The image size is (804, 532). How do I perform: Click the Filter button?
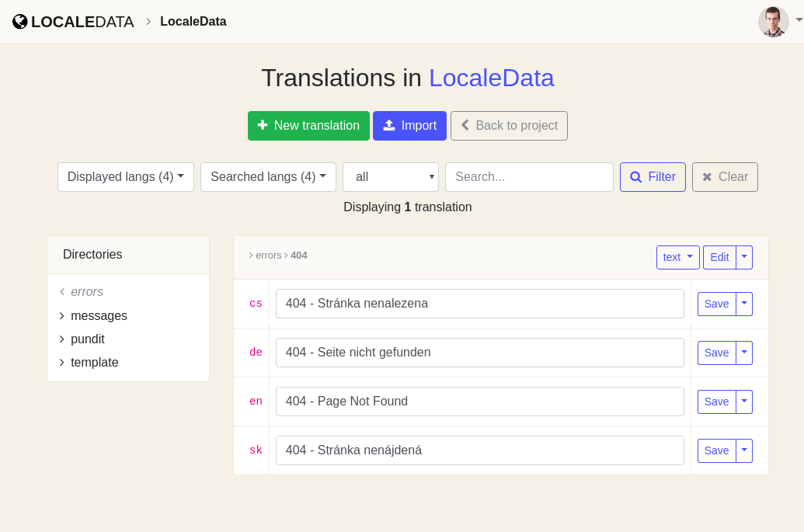coord(653,177)
